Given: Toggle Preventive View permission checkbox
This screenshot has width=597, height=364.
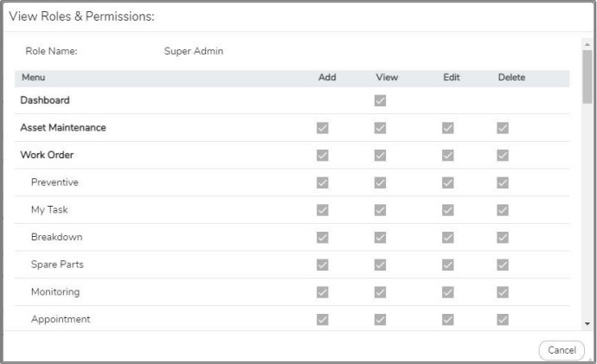Looking at the screenshot, I should click(x=380, y=183).
